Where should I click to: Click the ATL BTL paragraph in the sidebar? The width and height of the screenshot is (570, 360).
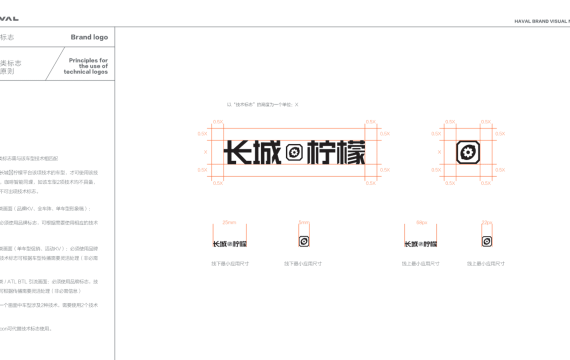click(49, 286)
